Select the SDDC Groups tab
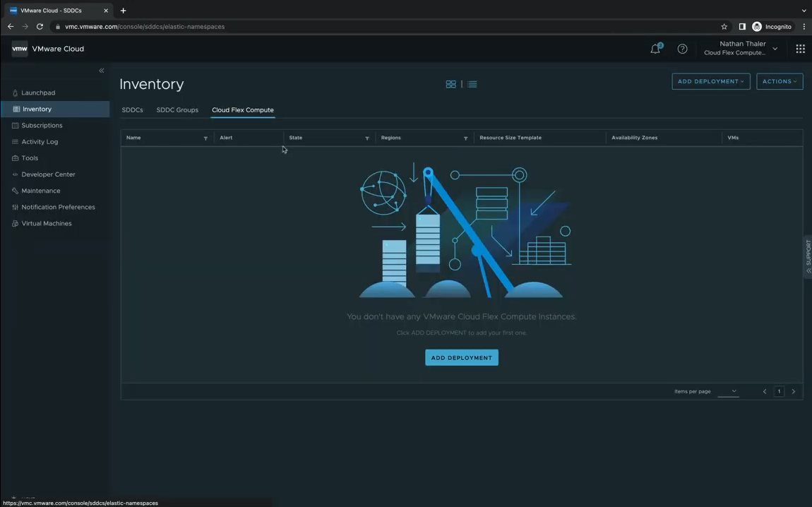 178,109
